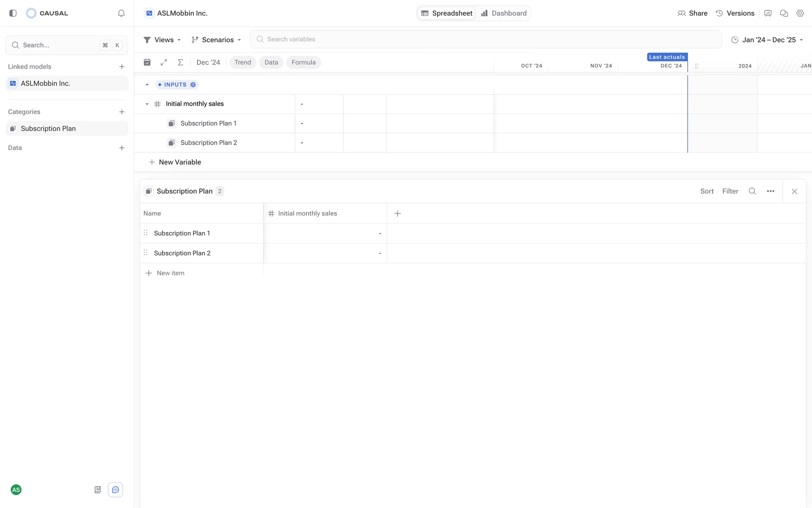
Task: Open the documentation book icon
Action: (98, 490)
